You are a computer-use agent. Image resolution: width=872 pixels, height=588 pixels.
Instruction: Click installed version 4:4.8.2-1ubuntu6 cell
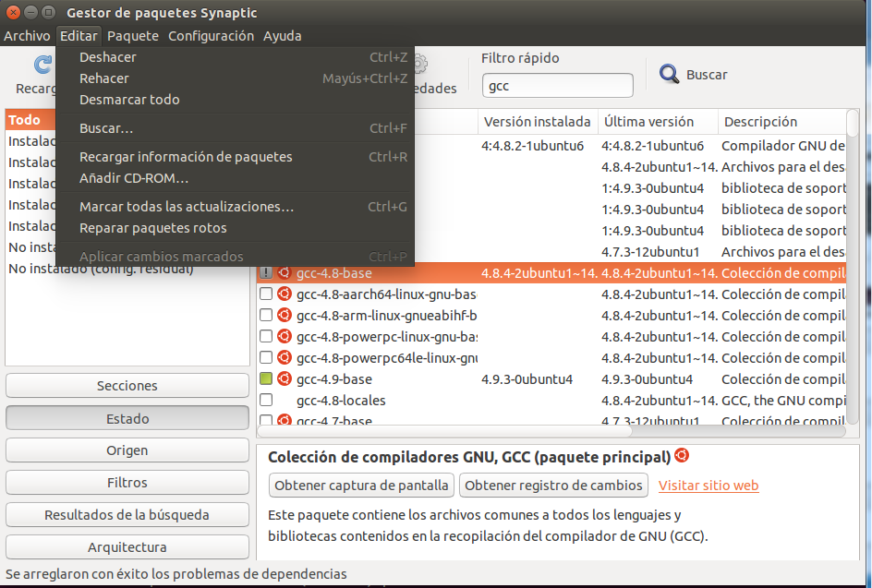[x=533, y=146]
